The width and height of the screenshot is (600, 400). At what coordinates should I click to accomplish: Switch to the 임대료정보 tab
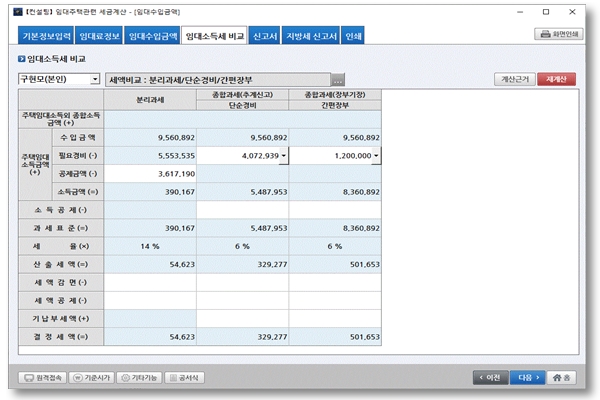click(x=99, y=36)
